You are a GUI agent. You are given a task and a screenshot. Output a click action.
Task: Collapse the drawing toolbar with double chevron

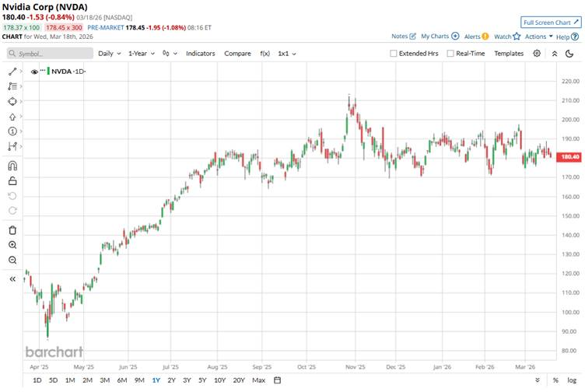point(12,279)
